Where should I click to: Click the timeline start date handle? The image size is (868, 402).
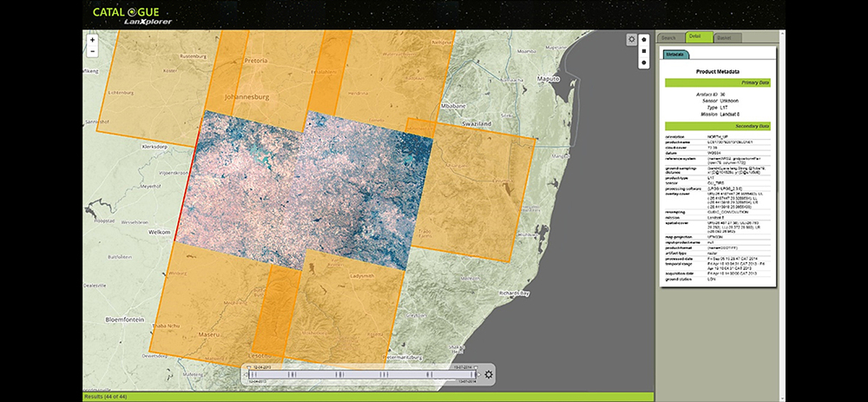(x=249, y=367)
